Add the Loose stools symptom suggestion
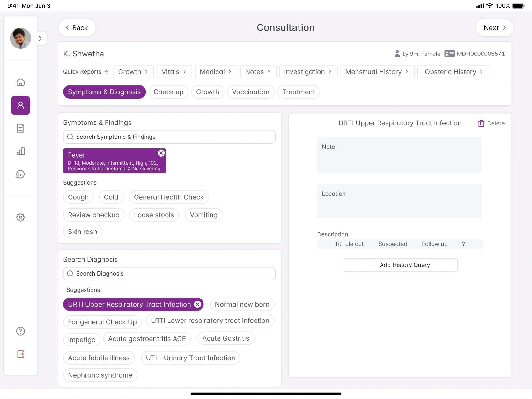Image resolution: width=532 pixels, height=399 pixels. 154,215
